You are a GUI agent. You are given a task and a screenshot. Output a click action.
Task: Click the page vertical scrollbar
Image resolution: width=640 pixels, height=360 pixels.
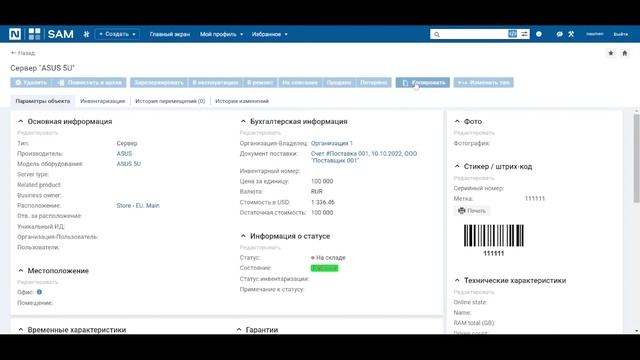pyautogui.click(x=636, y=158)
